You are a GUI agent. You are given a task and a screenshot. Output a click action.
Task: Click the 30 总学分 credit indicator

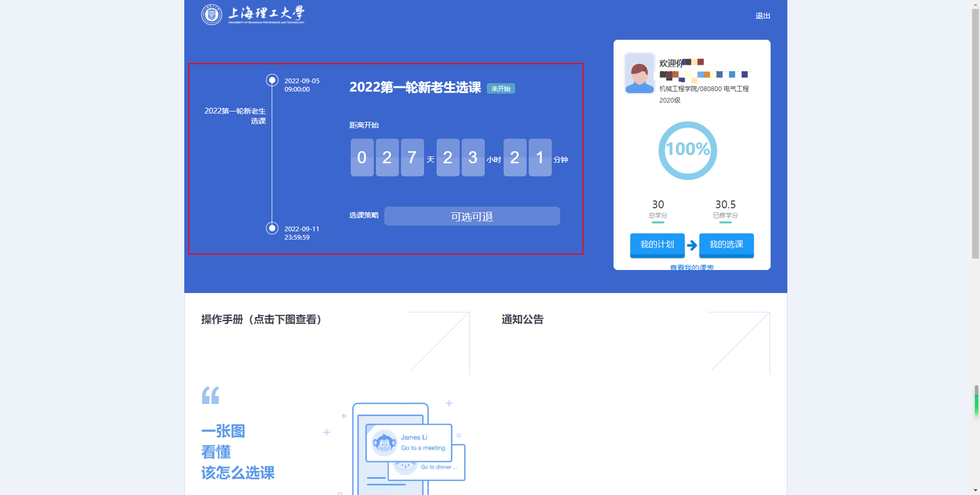coord(658,209)
